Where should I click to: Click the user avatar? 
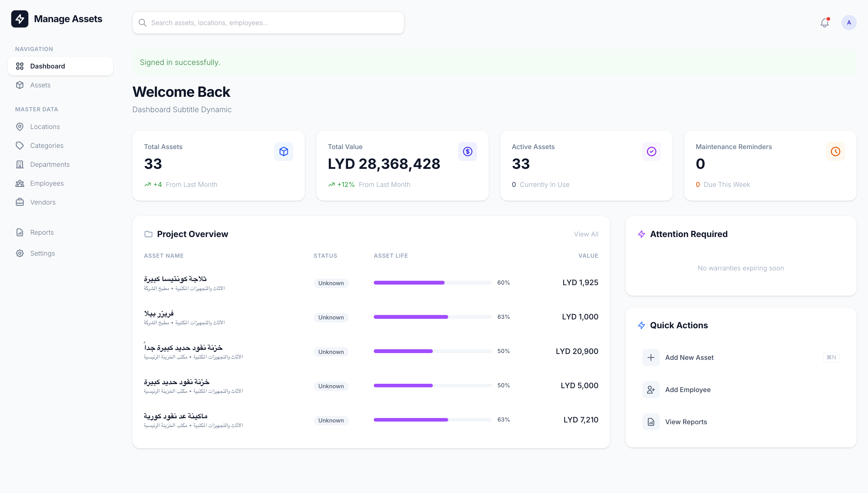849,22
